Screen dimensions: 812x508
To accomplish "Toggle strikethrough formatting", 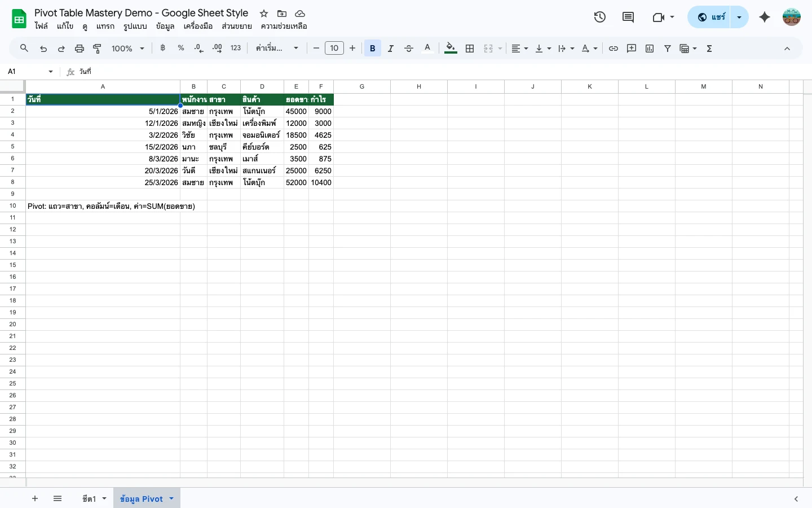I will (x=409, y=48).
